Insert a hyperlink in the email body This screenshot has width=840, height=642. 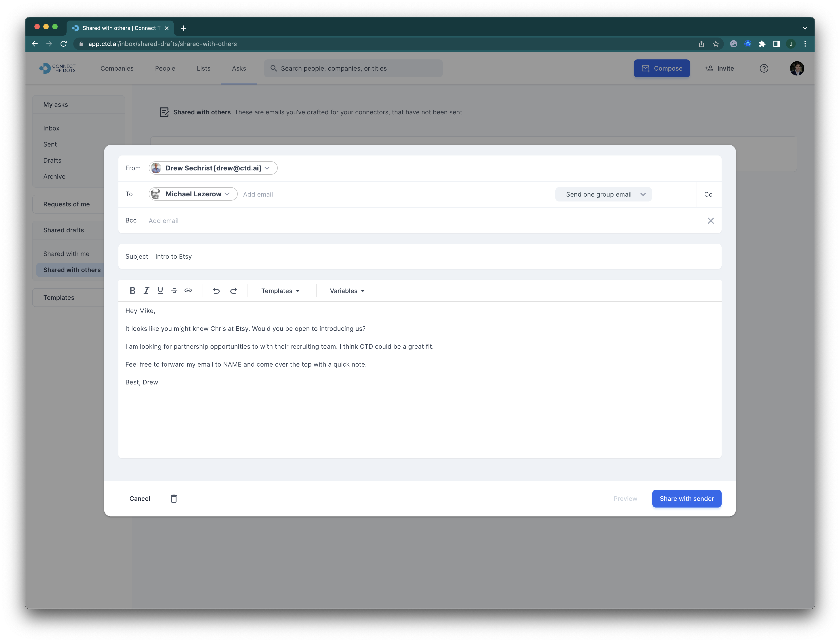coord(188,290)
